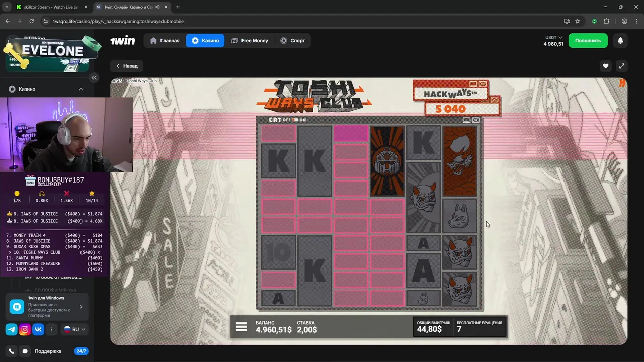Mute the 1win tab audio icon
644x362 pixels.
tap(157, 7)
